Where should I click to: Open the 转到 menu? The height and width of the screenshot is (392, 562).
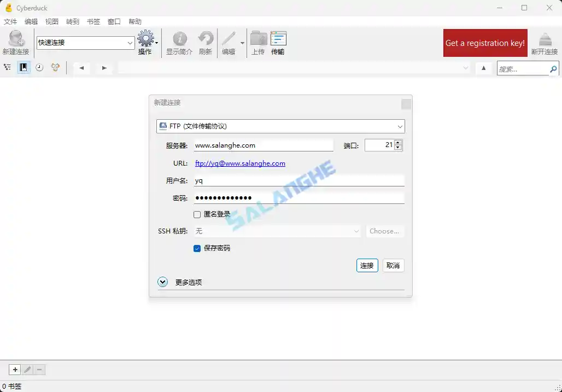pos(72,21)
